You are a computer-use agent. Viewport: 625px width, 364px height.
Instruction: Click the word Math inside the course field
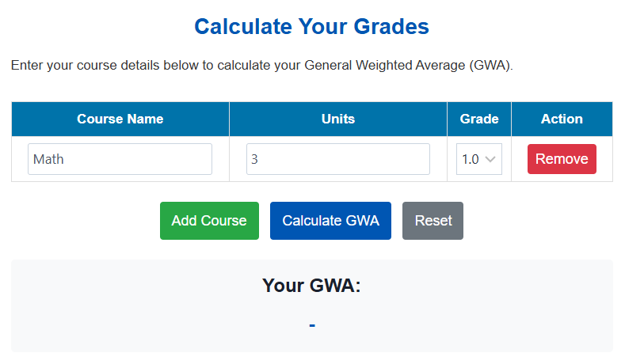pos(48,159)
